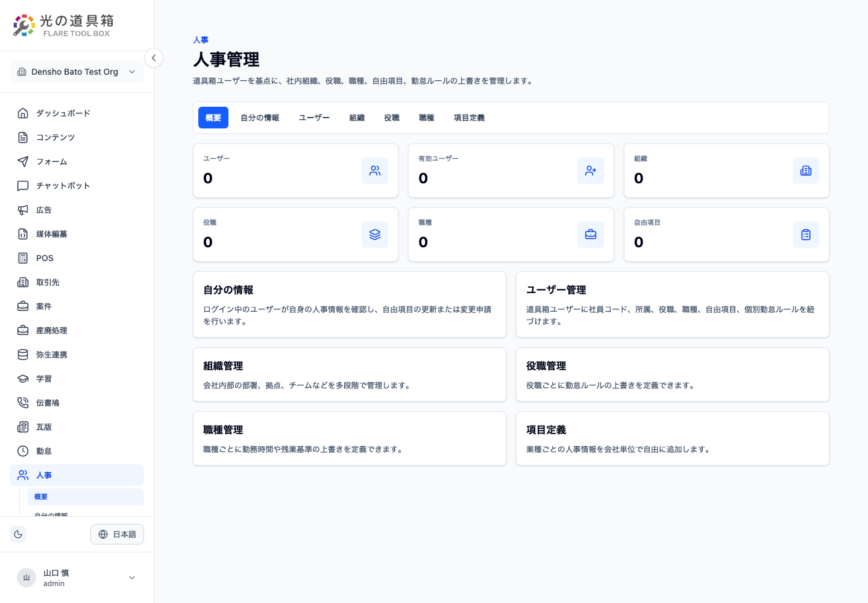Click the briefcase icon on 職種 stat card
Screen dimensions: 868x603
click(x=591, y=235)
